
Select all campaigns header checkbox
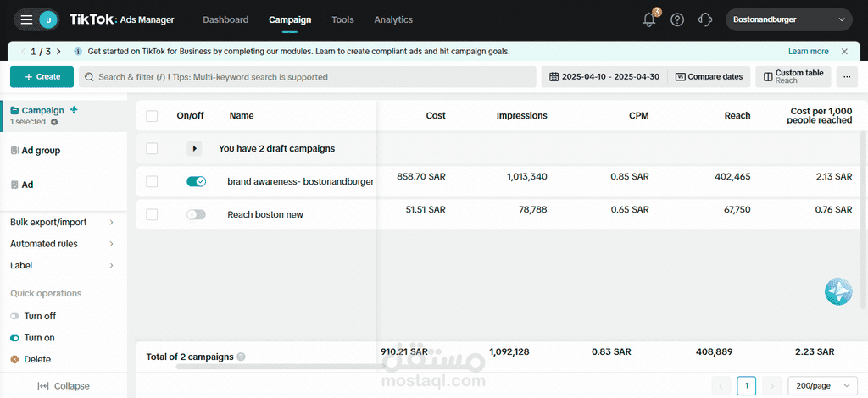click(152, 116)
